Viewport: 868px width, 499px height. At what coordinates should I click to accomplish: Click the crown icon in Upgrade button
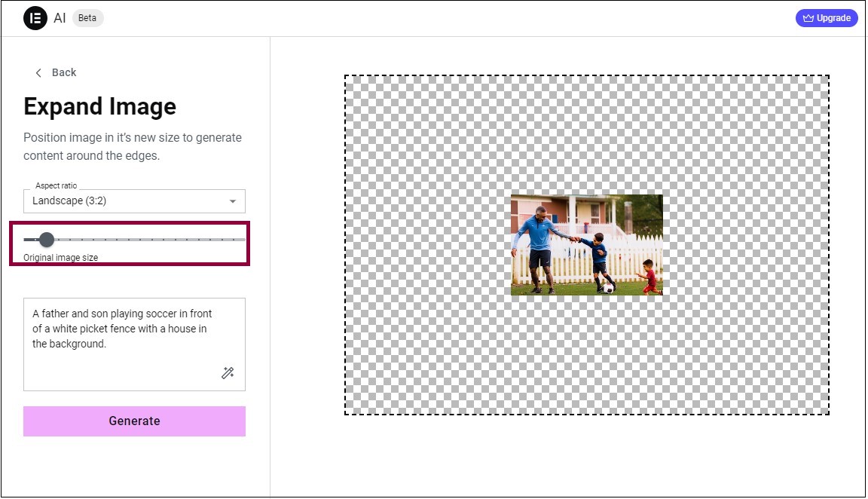(x=808, y=18)
